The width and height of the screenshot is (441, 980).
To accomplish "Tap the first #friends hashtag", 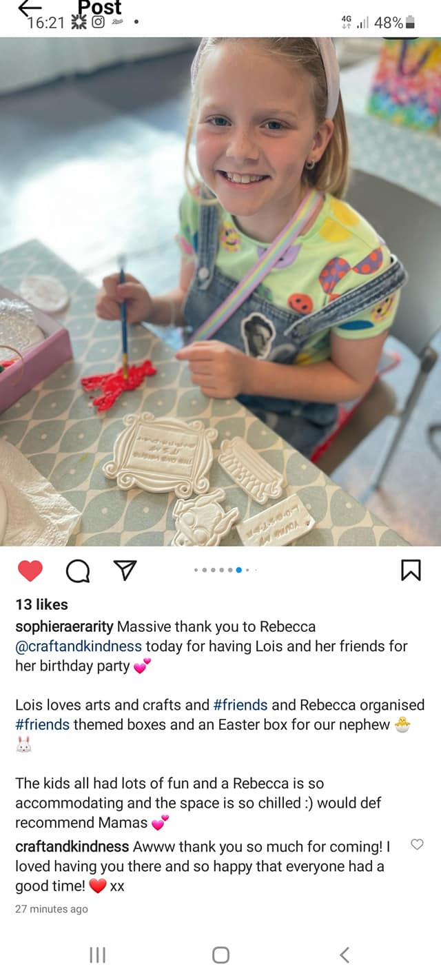I will click(240, 705).
